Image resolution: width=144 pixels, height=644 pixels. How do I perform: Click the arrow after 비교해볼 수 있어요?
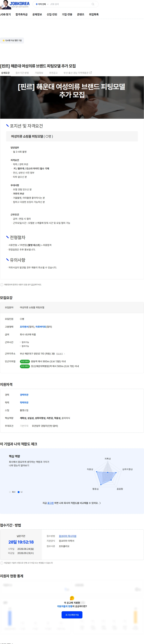coord(100,503)
